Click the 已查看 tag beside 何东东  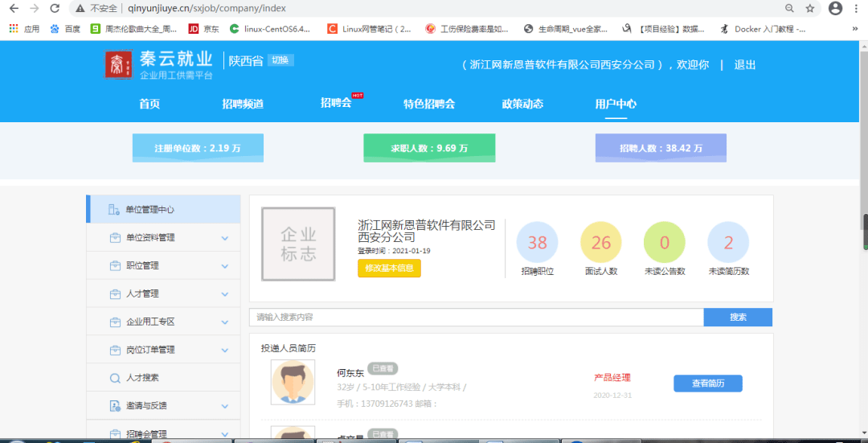[x=383, y=368]
